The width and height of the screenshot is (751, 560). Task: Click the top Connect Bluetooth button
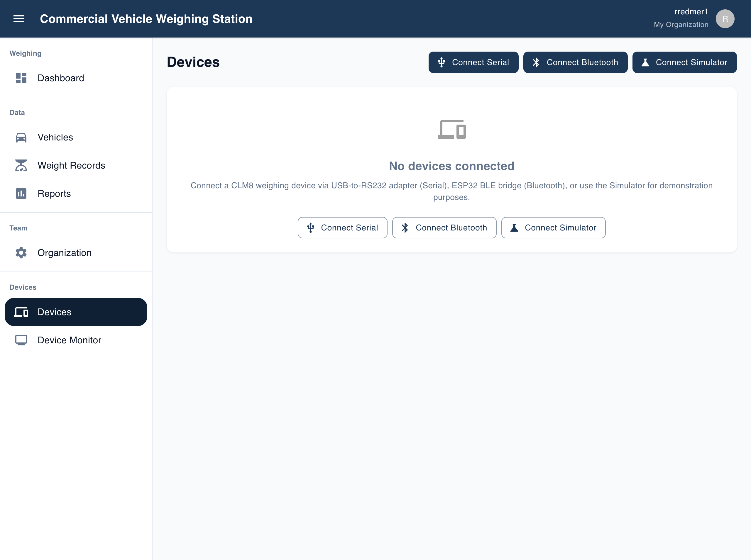575,62
